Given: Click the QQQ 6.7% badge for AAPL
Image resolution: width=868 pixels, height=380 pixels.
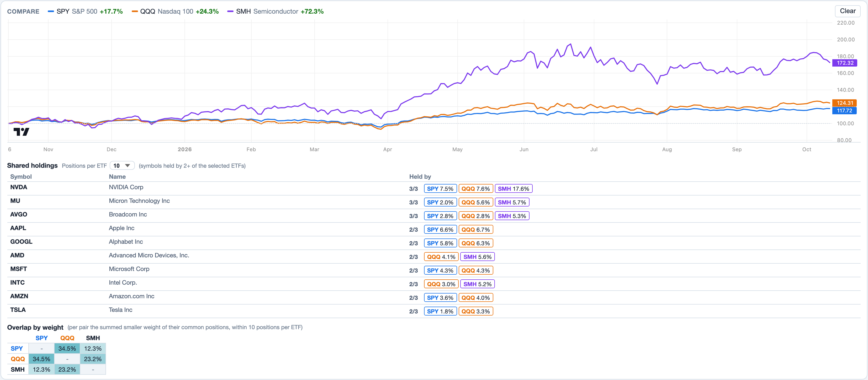Looking at the screenshot, I should (x=475, y=230).
